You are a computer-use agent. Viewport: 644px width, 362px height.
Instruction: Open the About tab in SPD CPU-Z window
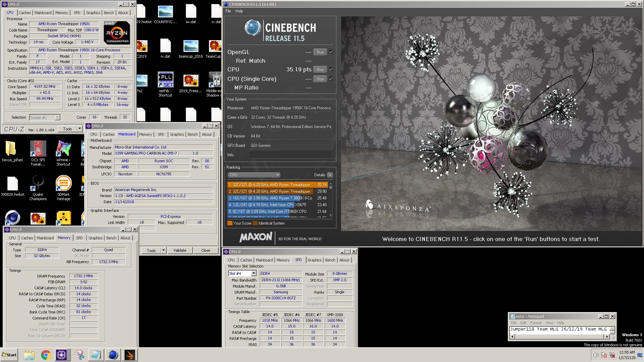[x=344, y=260]
